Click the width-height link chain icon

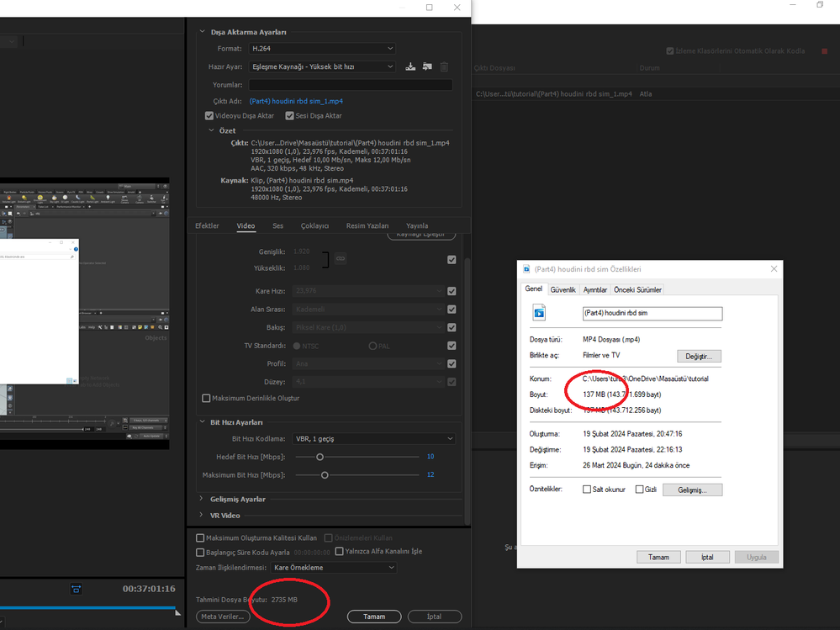point(341,259)
